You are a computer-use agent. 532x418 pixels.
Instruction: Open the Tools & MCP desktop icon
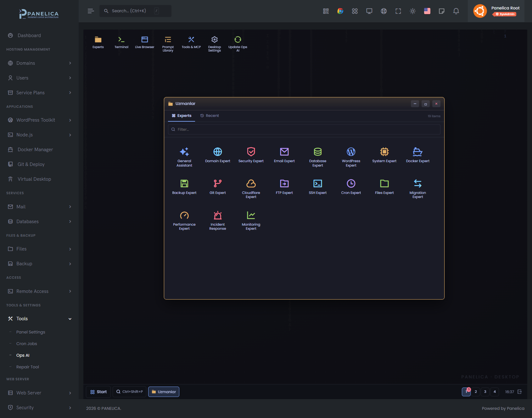pyautogui.click(x=191, y=42)
